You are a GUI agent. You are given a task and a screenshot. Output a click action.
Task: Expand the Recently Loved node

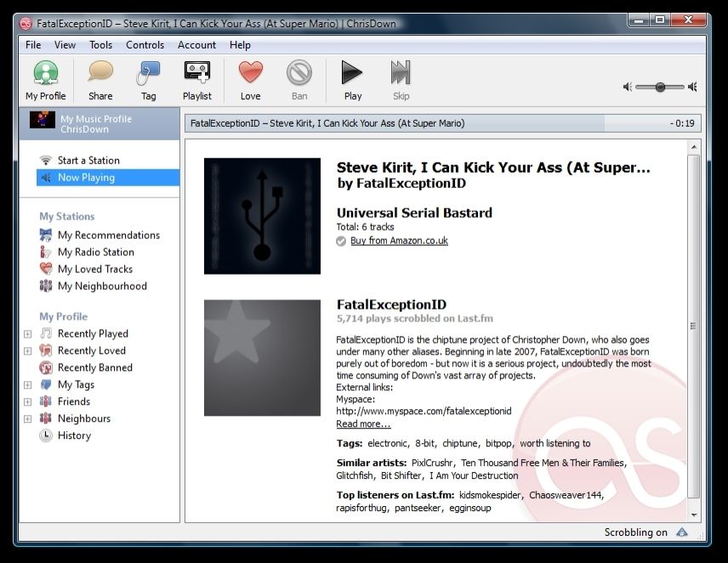coord(28,351)
